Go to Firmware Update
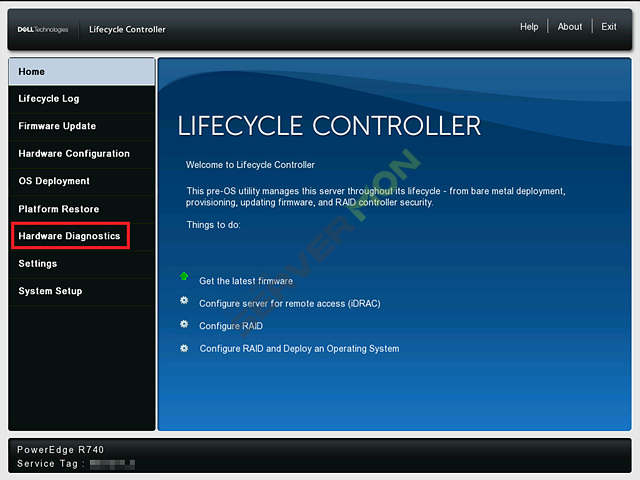The height and width of the screenshot is (480, 640). 82,126
